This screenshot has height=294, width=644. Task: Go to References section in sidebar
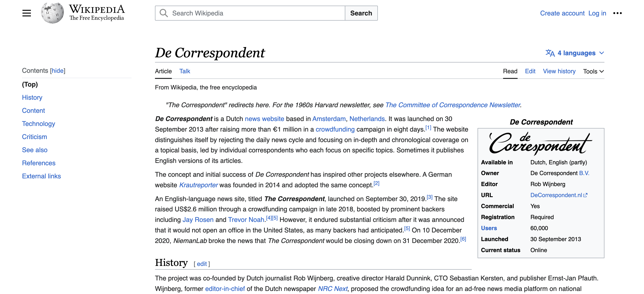(39, 163)
